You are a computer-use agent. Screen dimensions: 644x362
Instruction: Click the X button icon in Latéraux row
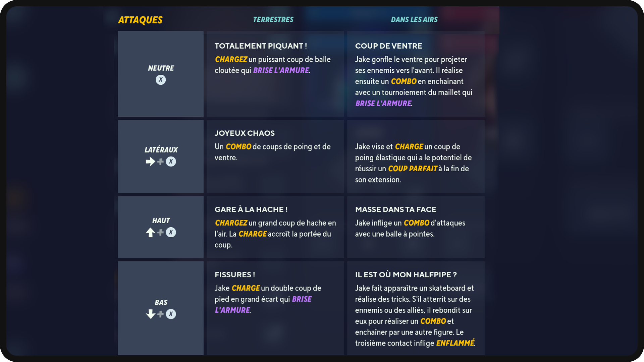171,162
